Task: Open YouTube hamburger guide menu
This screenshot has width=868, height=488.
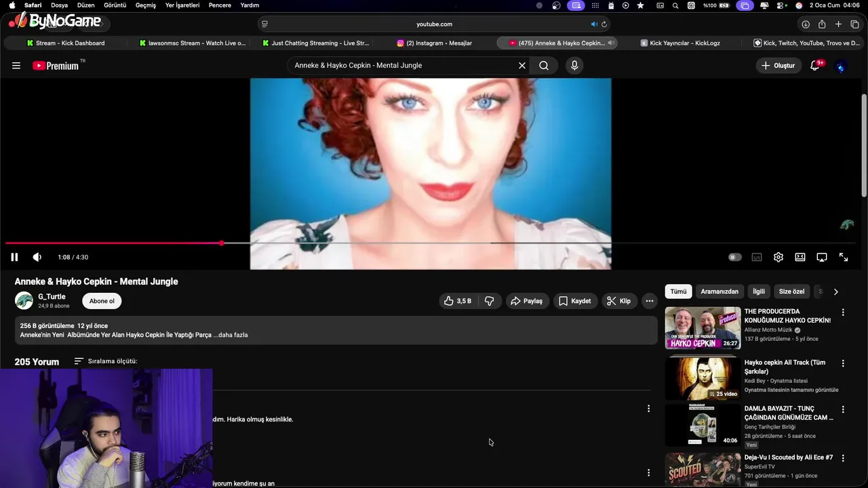Action: 16,66
